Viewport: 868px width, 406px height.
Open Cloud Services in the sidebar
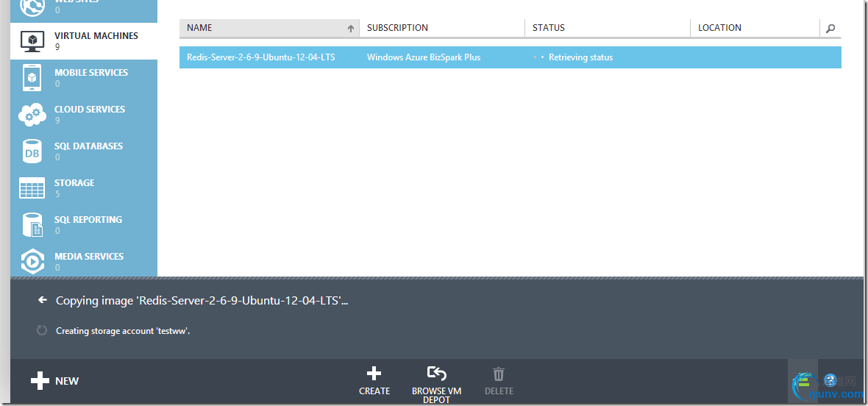pos(84,115)
